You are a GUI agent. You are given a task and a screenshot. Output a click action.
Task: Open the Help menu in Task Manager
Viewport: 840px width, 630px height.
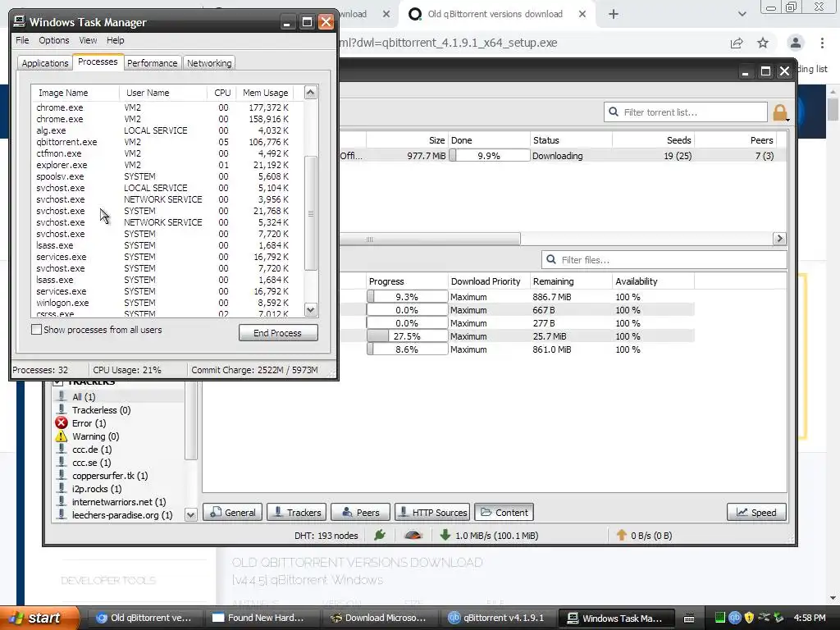click(x=115, y=40)
